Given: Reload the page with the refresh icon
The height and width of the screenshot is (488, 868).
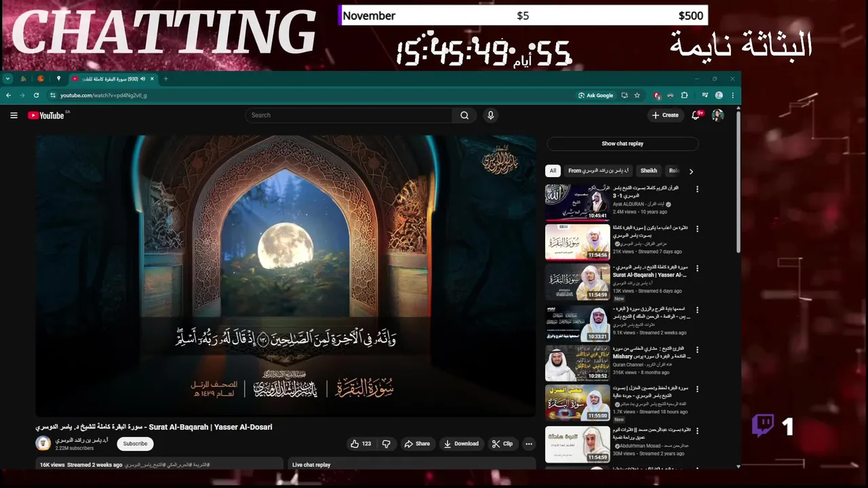Looking at the screenshot, I should [x=36, y=96].
